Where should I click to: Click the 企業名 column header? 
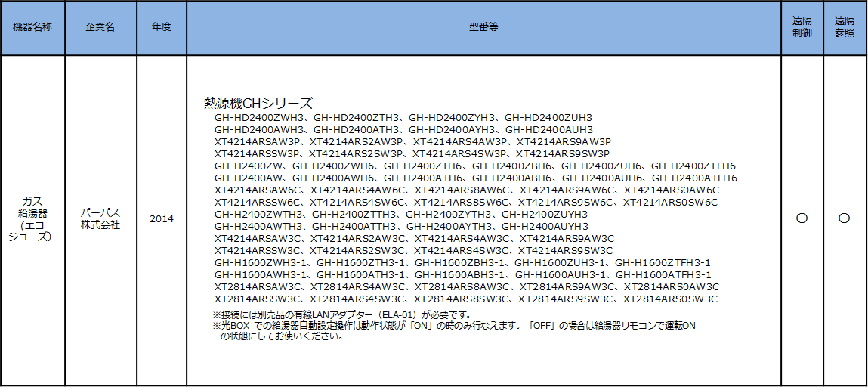pos(100,28)
